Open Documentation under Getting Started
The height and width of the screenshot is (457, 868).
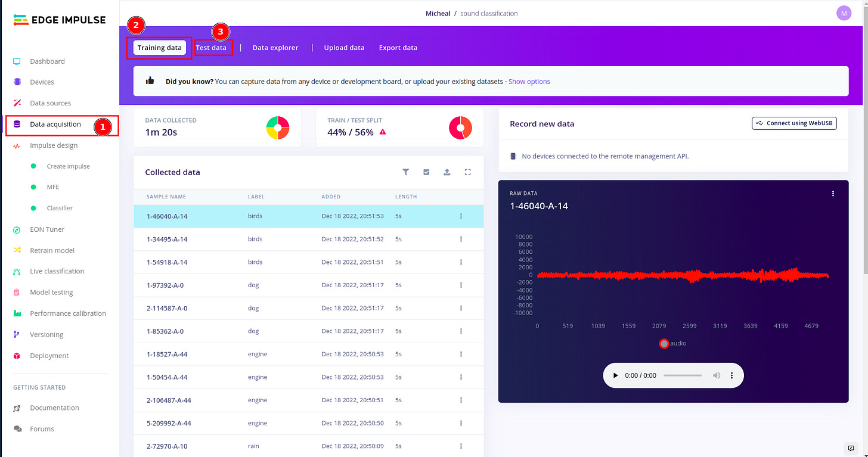pyautogui.click(x=54, y=408)
